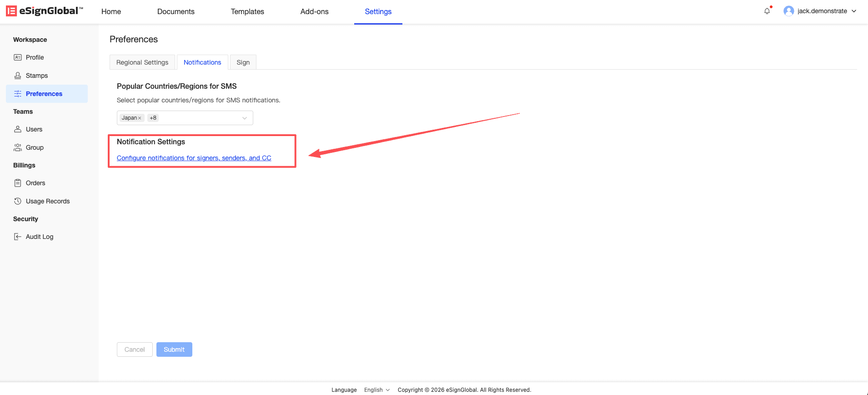Click the Stamps icon in sidebar
868x395 pixels.
(x=18, y=76)
